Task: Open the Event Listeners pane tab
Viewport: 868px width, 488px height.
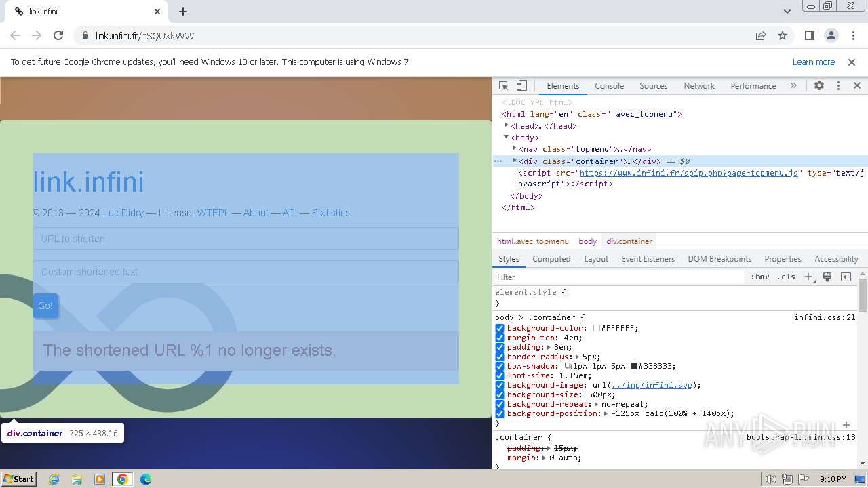Action: (648, 259)
